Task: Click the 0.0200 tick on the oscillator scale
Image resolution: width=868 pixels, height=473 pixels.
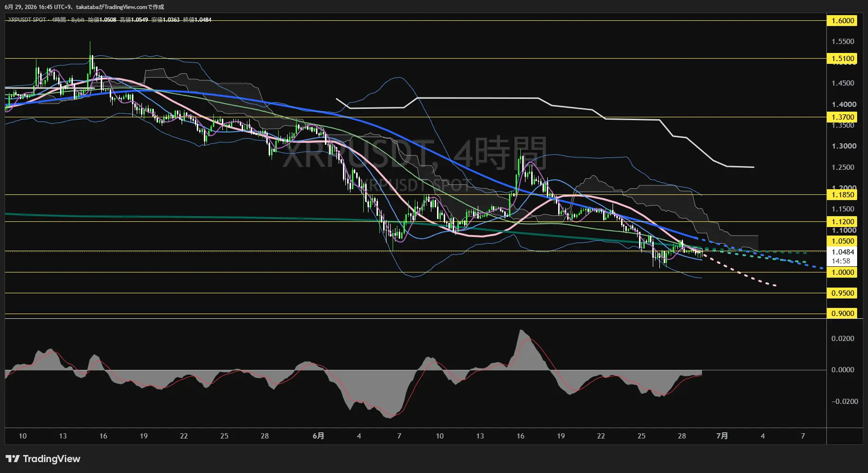Action: [x=843, y=339]
